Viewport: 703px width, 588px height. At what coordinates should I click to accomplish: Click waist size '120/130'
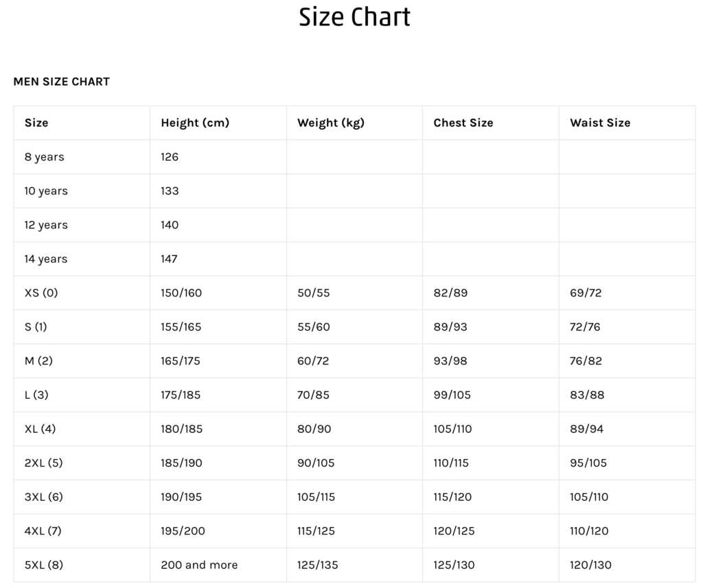tap(590, 565)
